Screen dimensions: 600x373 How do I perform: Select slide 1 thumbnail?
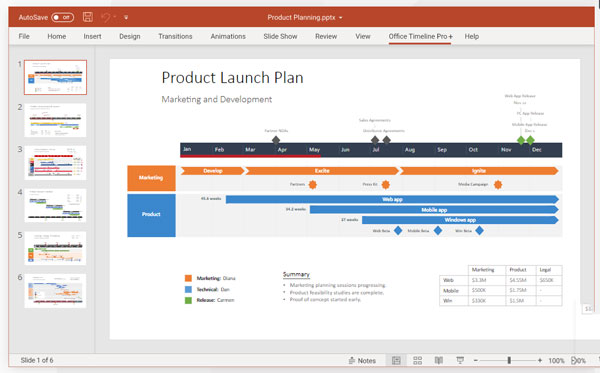(55, 77)
